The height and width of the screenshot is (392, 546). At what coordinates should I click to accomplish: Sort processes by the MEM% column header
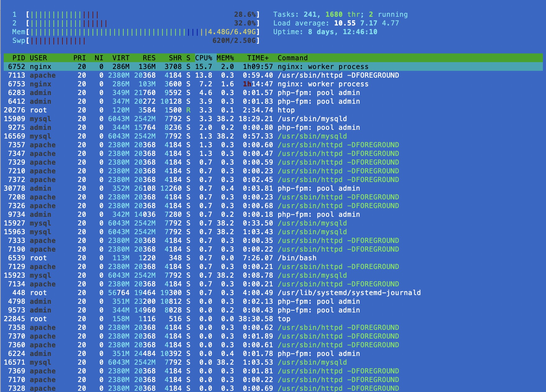pos(225,58)
